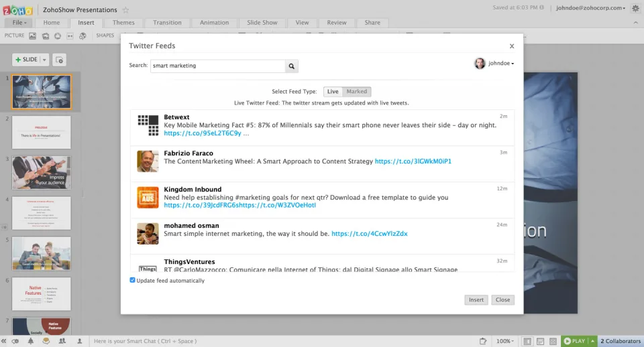Switch to notes view layout icon

(x=541, y=341)
